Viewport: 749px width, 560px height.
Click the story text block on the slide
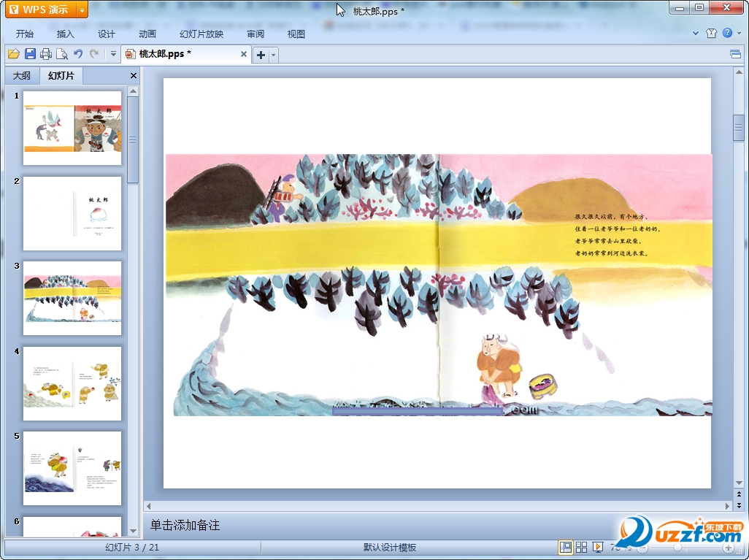[618, 234]
